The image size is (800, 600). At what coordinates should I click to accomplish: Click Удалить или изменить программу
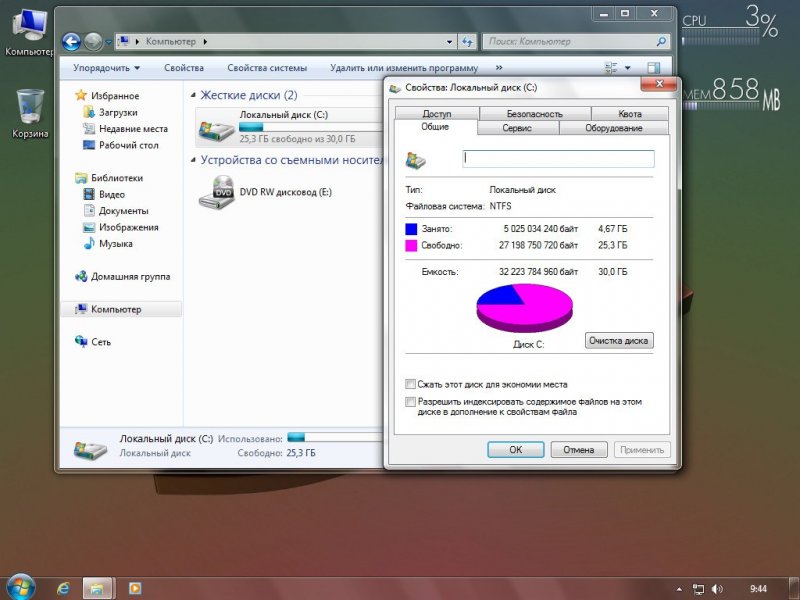[x=404, y=68]
